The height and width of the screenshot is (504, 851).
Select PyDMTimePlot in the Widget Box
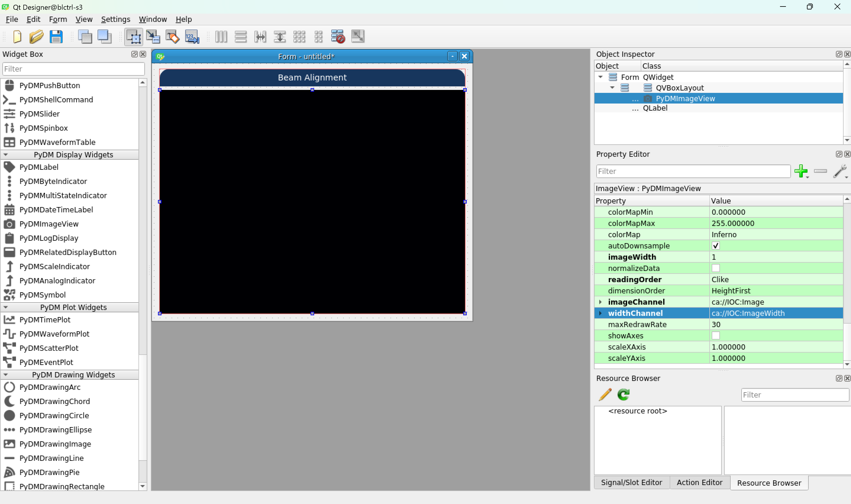coord(45,320)
